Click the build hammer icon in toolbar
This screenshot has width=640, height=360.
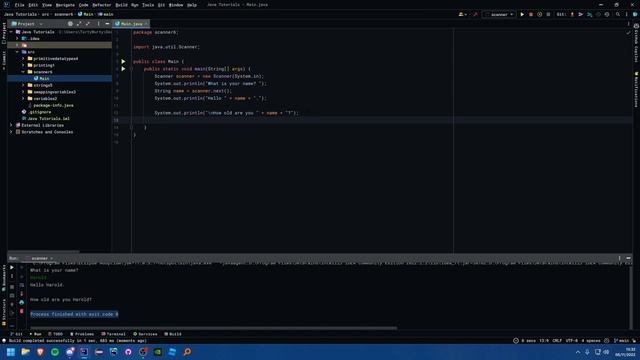(475, 14)
